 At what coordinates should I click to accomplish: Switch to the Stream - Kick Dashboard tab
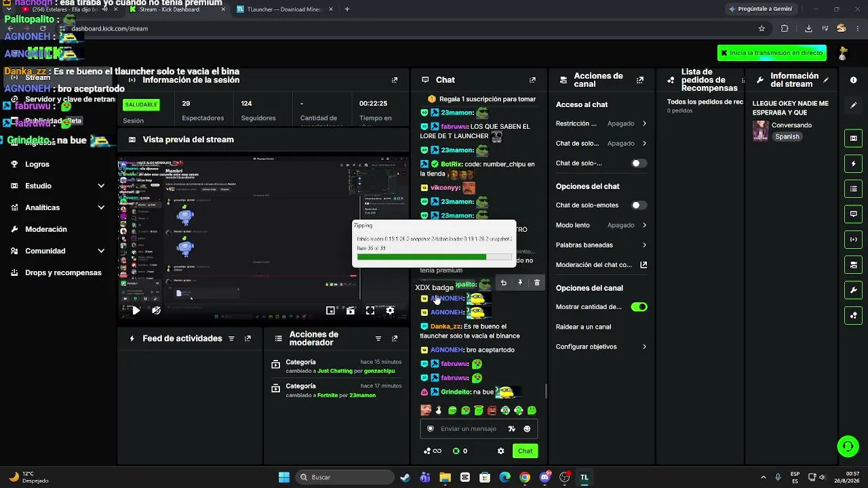pyautogui.click(x=176, y=9)
